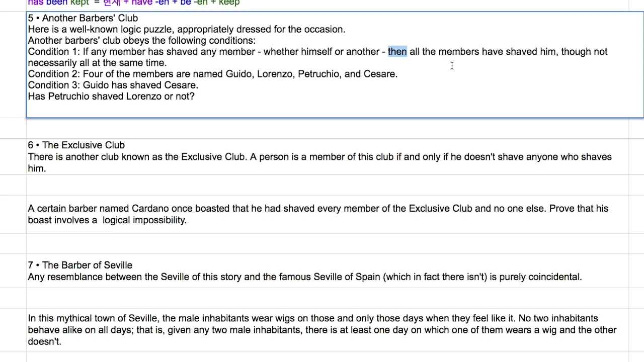Select the "7 • The Barber of Seville" cell

328,270
